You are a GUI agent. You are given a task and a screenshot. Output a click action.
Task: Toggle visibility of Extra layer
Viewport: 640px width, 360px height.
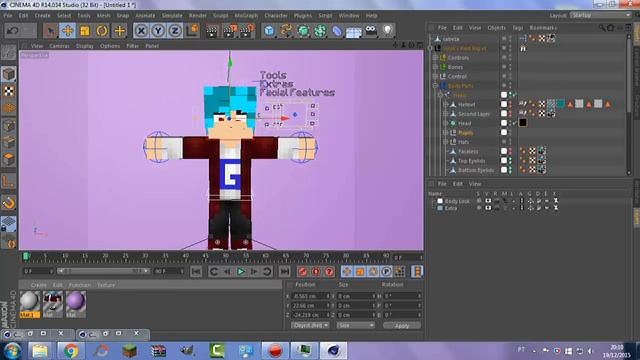(x=488, y=208)
